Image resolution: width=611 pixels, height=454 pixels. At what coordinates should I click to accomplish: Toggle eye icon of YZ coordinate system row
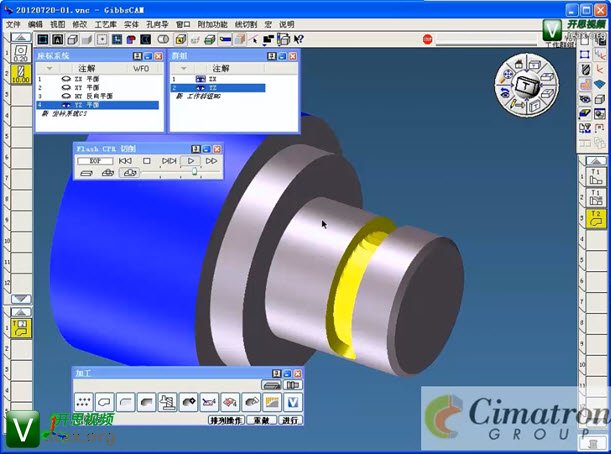66,105
